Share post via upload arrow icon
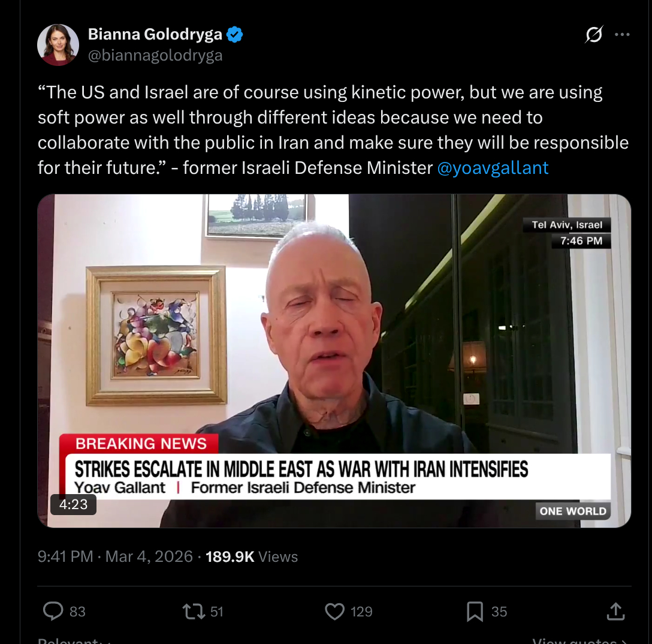Image resolution: width=652 pixels, height=644 pixels. [x=616, y=611]
